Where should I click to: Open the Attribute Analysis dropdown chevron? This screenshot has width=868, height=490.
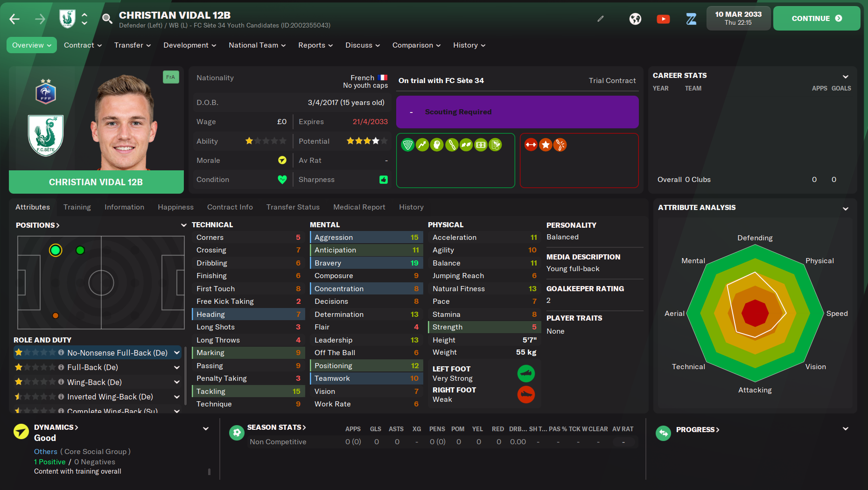click(845, 209)
